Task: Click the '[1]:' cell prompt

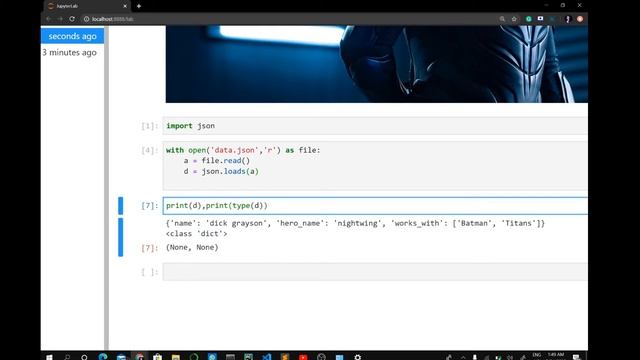Action: click(x=149, y=126)
